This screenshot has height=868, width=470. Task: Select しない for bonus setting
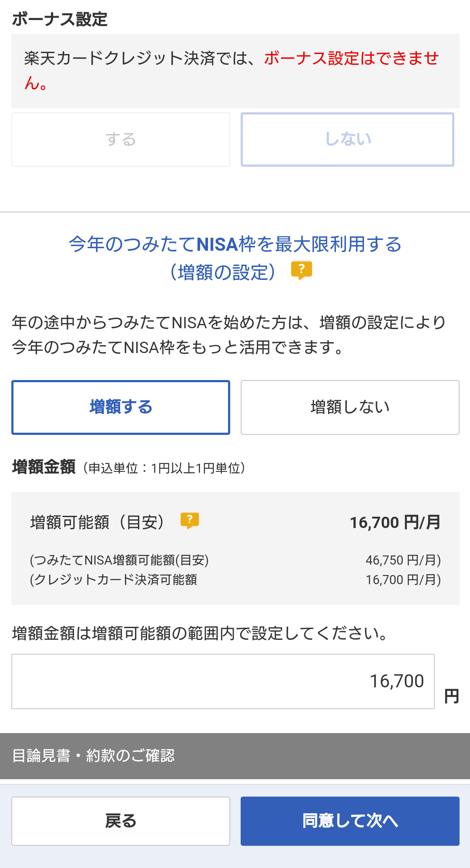pyautogui.click(x=347, y=140)
